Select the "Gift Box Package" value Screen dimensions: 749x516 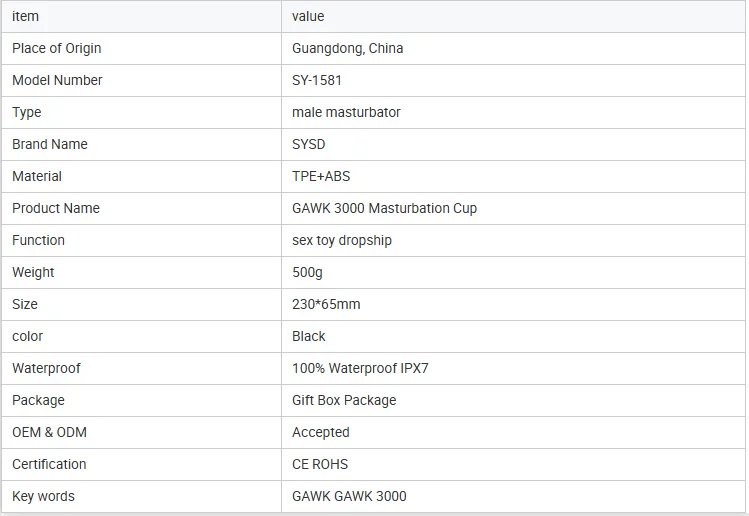(344, 400)
